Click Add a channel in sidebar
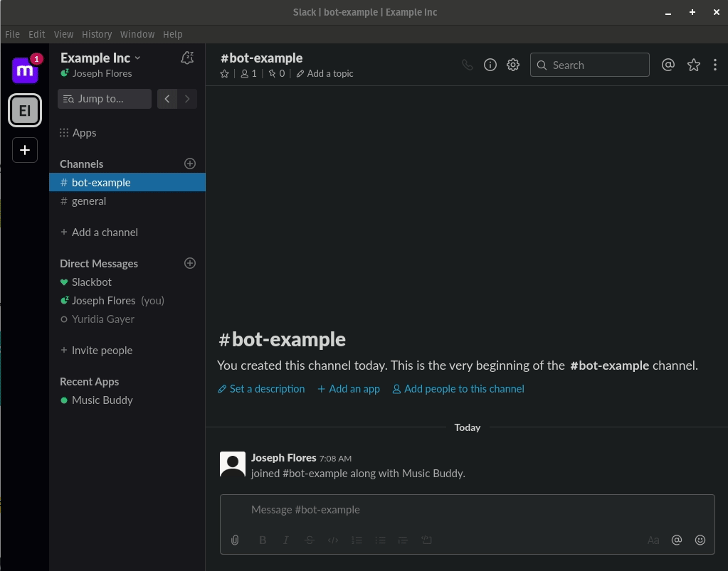 click(x=100, y=233)
